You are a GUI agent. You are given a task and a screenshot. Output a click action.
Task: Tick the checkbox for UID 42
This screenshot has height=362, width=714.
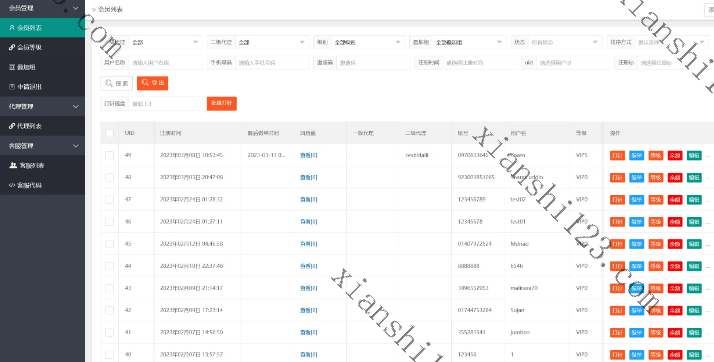pos(109,310)
